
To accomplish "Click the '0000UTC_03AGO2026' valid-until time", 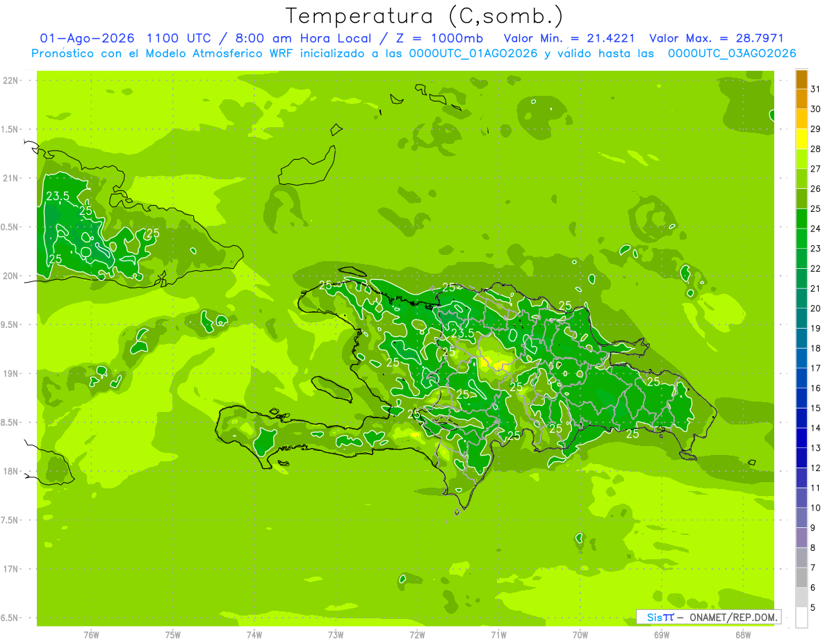I will click(x=732, y=53).
